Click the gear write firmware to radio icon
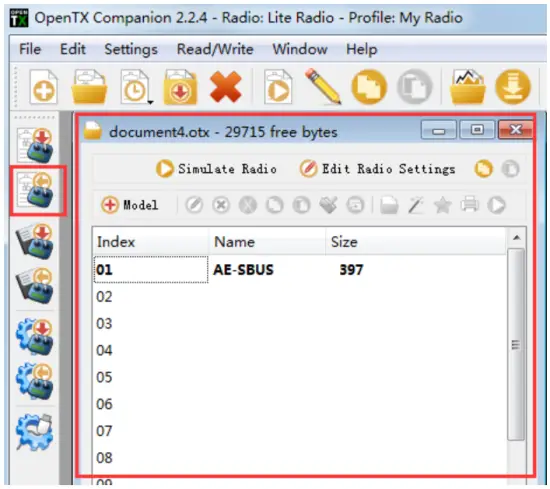 (34, 336)
